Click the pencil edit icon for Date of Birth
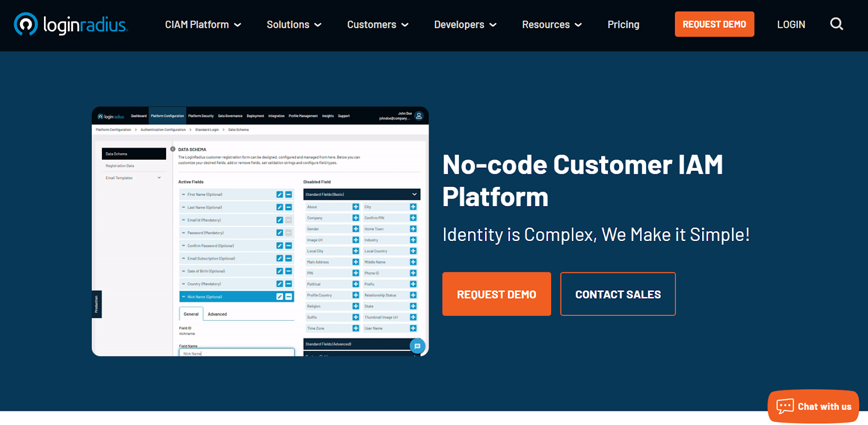Screen dimensions: 868x425 [279, 271]
